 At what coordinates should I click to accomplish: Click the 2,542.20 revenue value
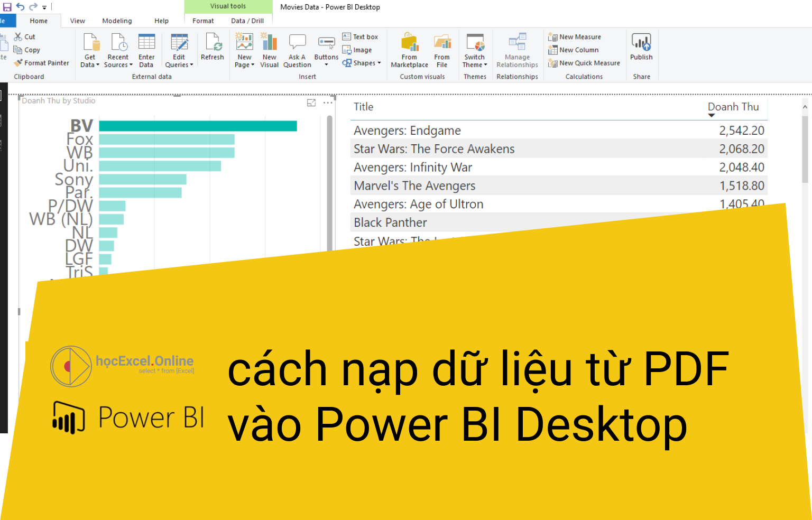coord(742,131)
